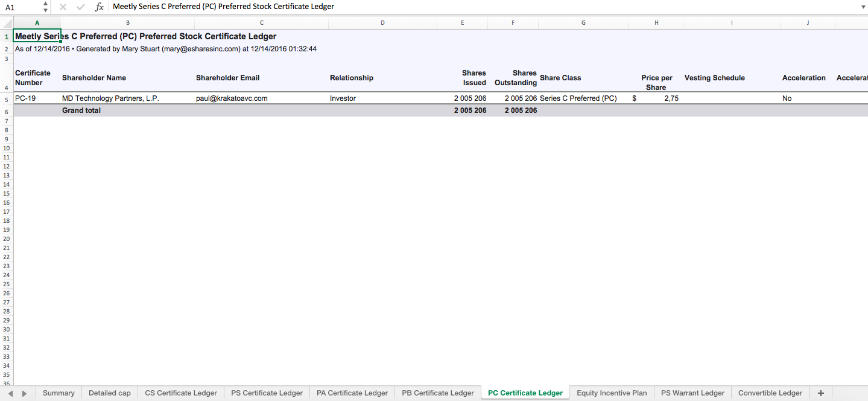Click the Name Box showing A1
The image size is (868, 401).
[x=22, y=7]
